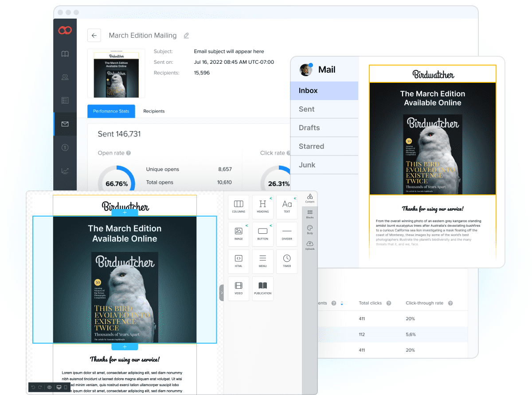Click the sent date Jul 16, 2022
The width and height of the screenshot is (532, 395).
pos(234,62)
